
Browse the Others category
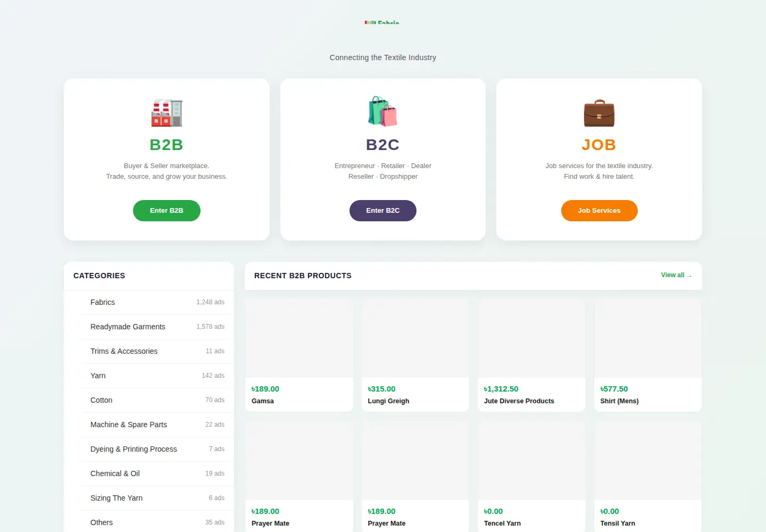click(x=157, y=522)
